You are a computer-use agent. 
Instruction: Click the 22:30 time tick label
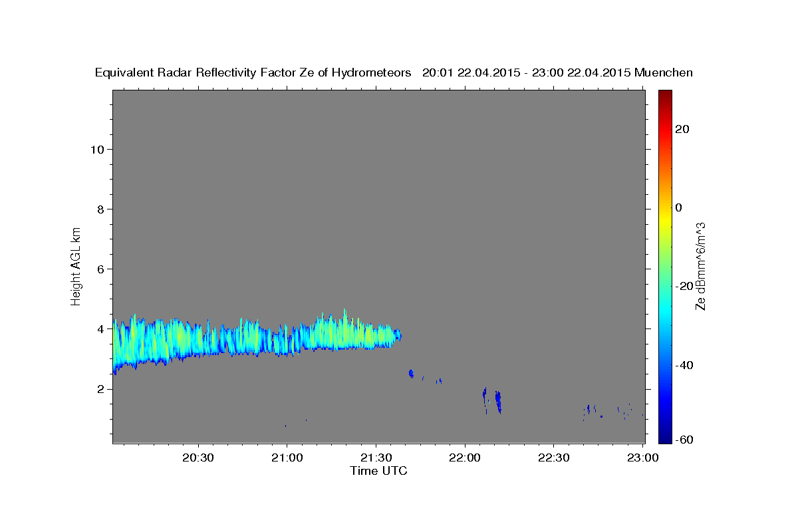tap(554, 458)
